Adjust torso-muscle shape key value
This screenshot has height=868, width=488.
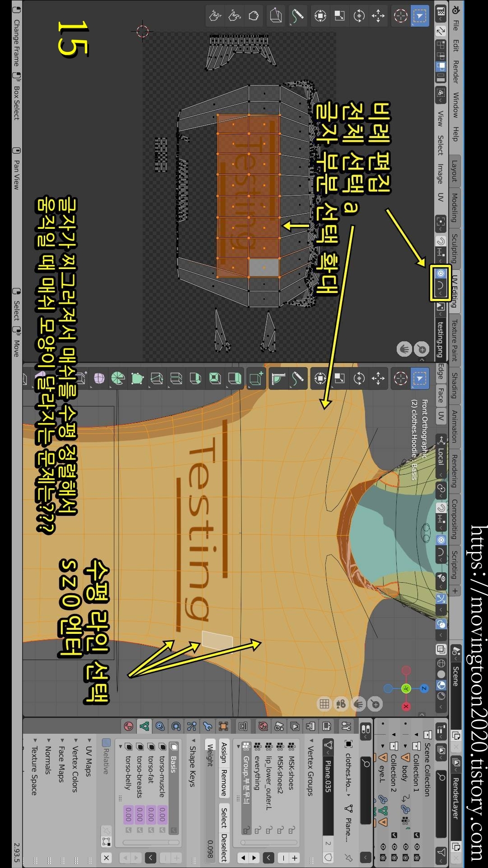162,814
